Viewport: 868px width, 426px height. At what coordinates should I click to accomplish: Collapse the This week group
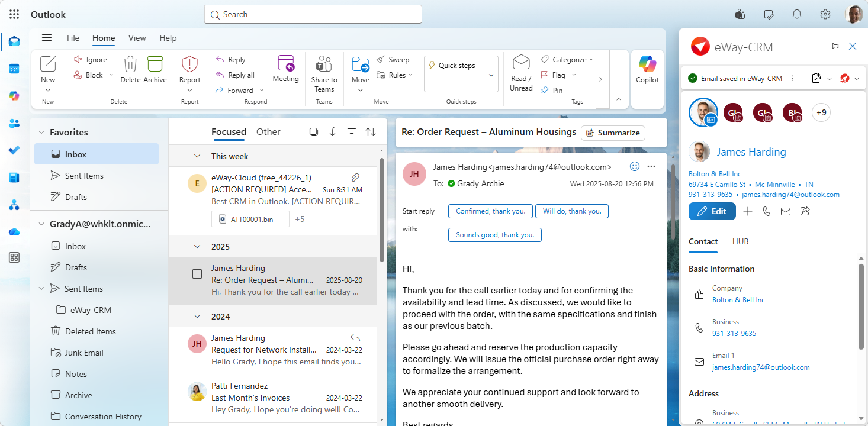tap(197, 156)
